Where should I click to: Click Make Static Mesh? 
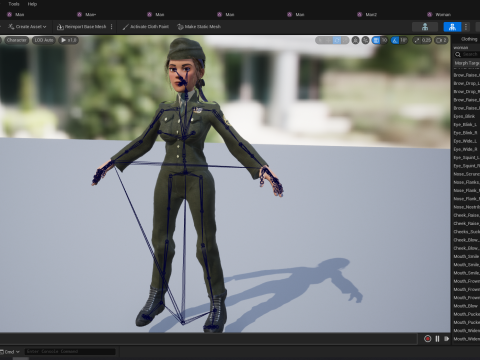pyautogui.click(x=199, y=27)
